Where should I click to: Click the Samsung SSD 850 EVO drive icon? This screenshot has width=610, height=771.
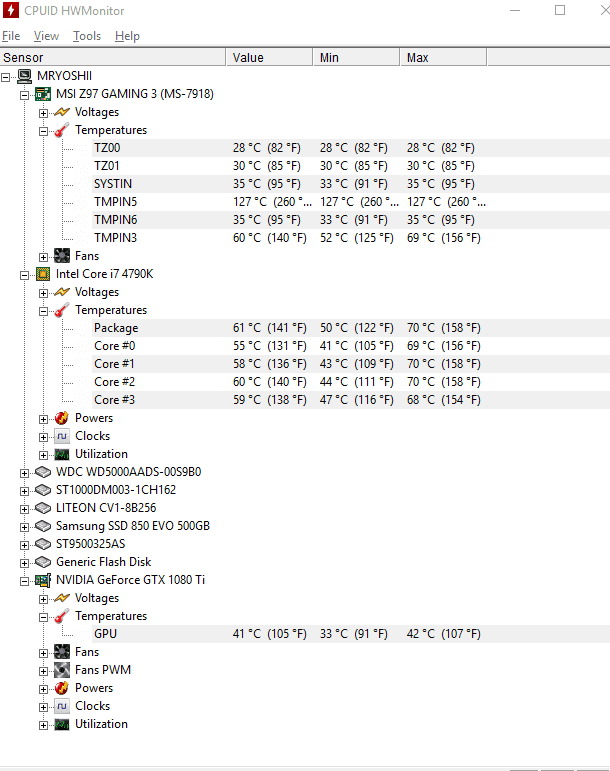click(x=43, y=526)
